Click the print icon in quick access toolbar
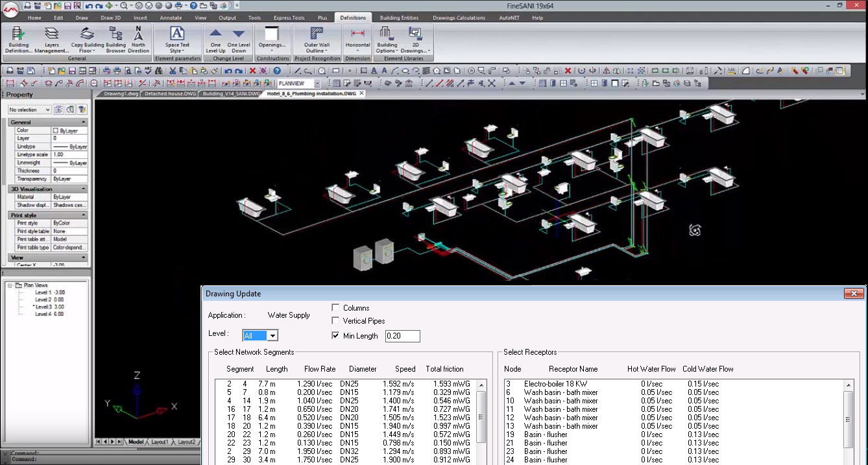This screenshot has width=868, height=465. click(x=178, y=6)
